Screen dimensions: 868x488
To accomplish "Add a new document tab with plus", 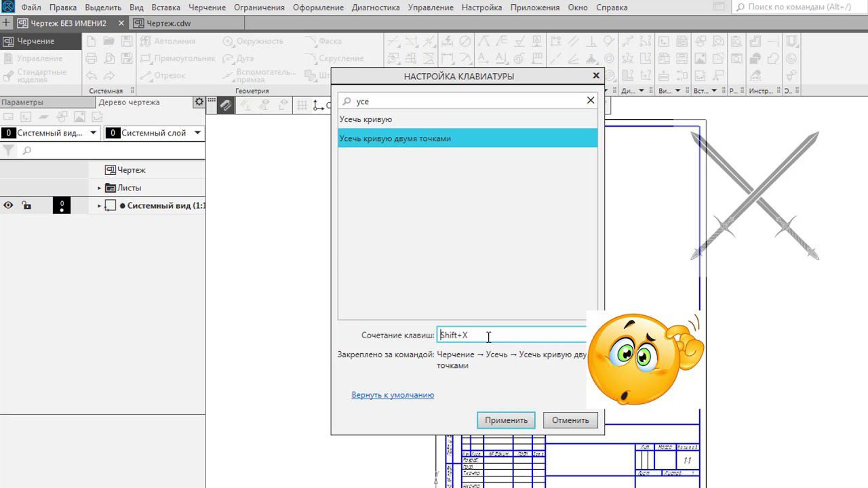I will coord(7,23).
